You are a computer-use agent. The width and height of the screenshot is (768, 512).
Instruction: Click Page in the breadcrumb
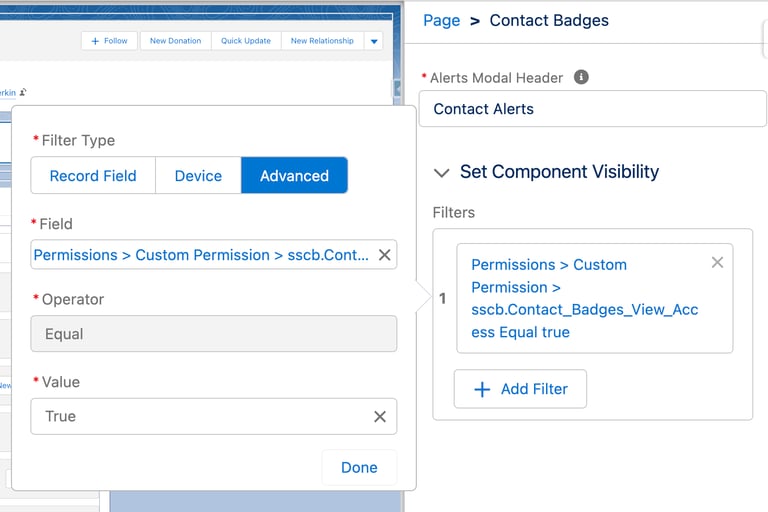[x=441, y=20]
